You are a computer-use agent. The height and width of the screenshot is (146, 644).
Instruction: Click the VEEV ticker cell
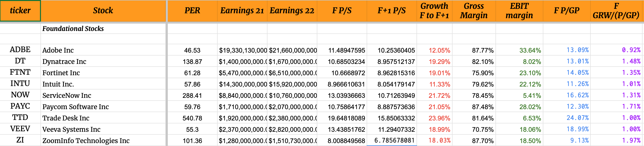pyautogui.click(x=20, y=129)
